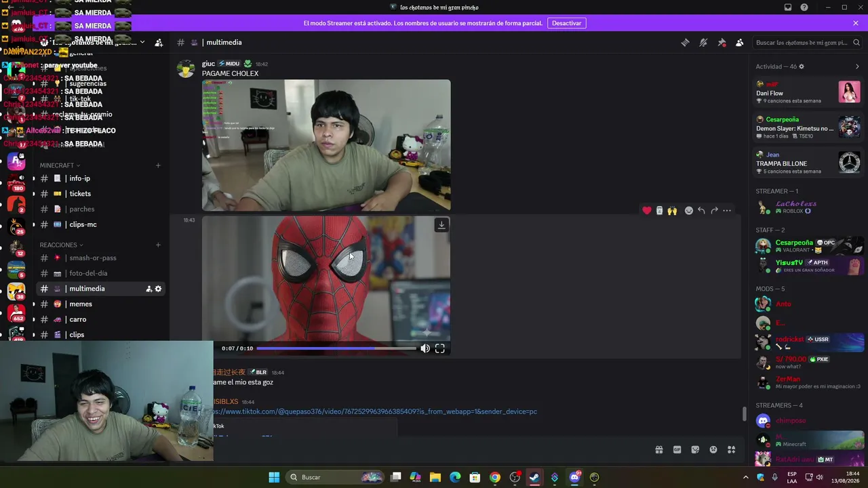868x488 pixels.
Task: Click the taskbar Buscar search box
Action: click(x=336, y=477)
